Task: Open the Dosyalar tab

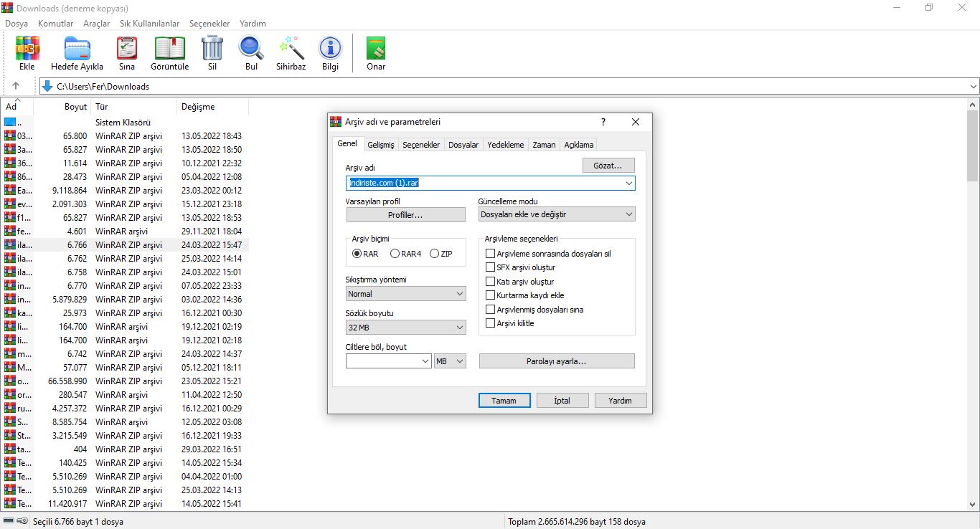Action: pyautogui.click(x=463, y=145)
